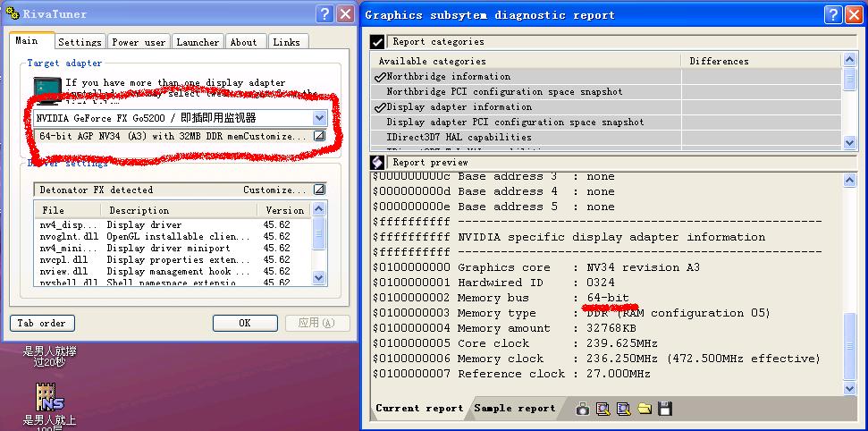Viewport: 868px width, 431px height.
Task: Click the Report preview scroll-down arrow
Action: coord(850,388)
